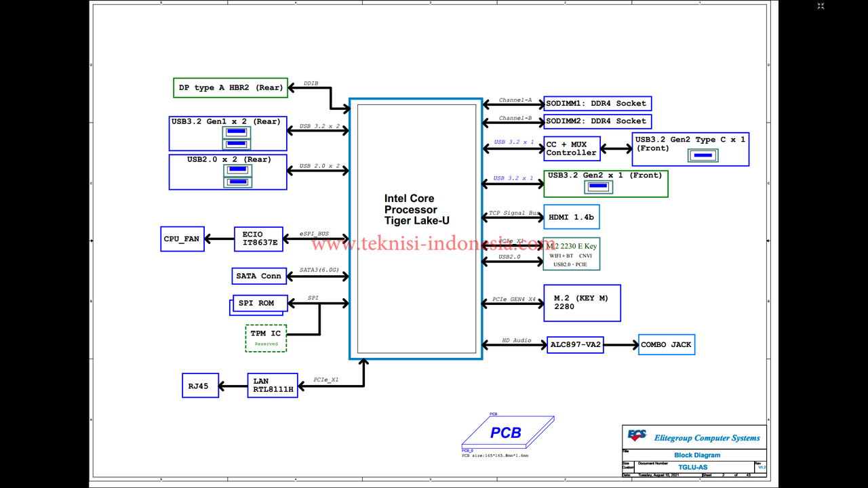Select the 'HDMI 1.4b' block

click(572, 217)
